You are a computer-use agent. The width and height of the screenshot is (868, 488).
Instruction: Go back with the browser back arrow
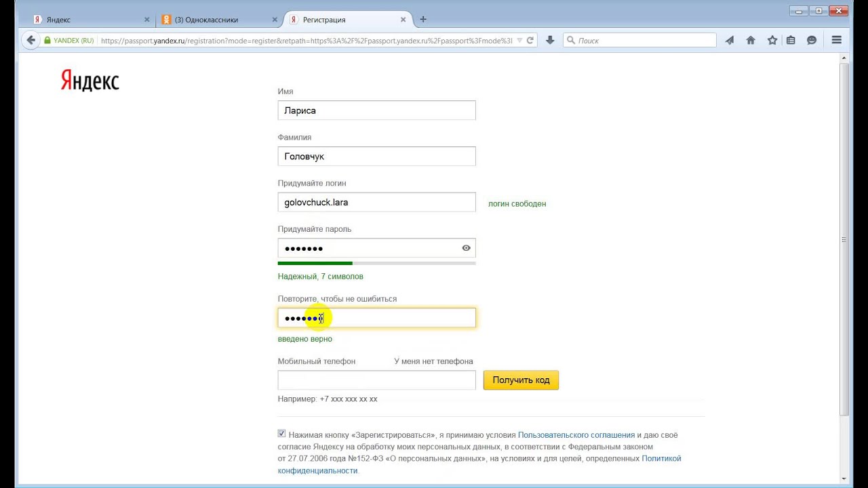[31, 41]
